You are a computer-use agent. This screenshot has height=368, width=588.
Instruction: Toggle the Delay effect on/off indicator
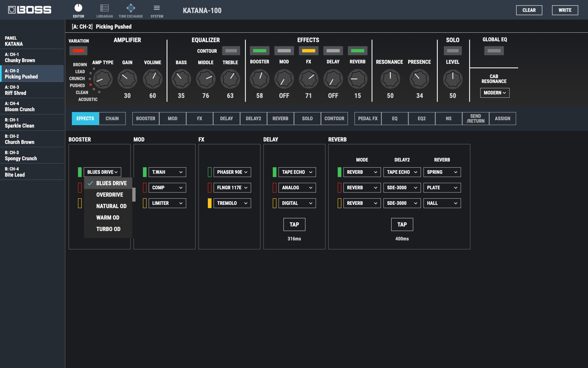[333, 51]
